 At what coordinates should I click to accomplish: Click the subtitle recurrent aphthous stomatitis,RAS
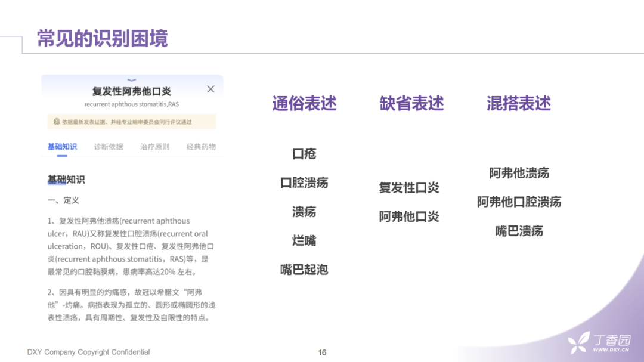pyautogui.click(x=131, y=104)
